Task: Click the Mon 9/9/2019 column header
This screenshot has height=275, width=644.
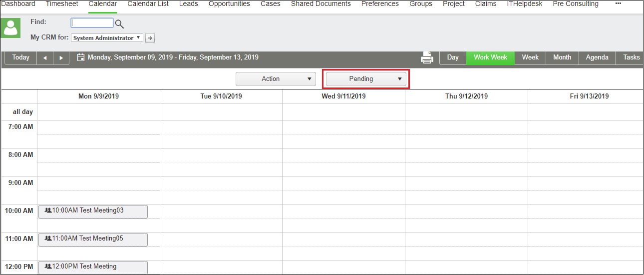Action: coord(99,96)
